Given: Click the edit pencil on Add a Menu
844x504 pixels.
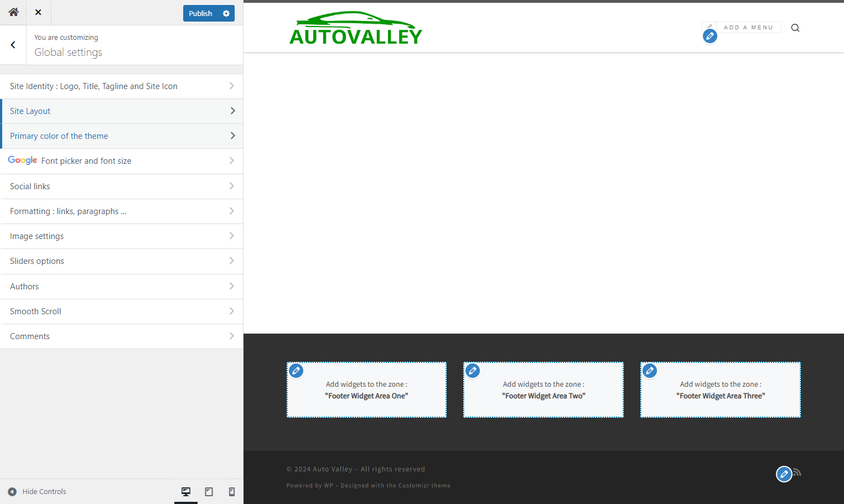Looking at the screenshot, I should click(x=710, y=36).
